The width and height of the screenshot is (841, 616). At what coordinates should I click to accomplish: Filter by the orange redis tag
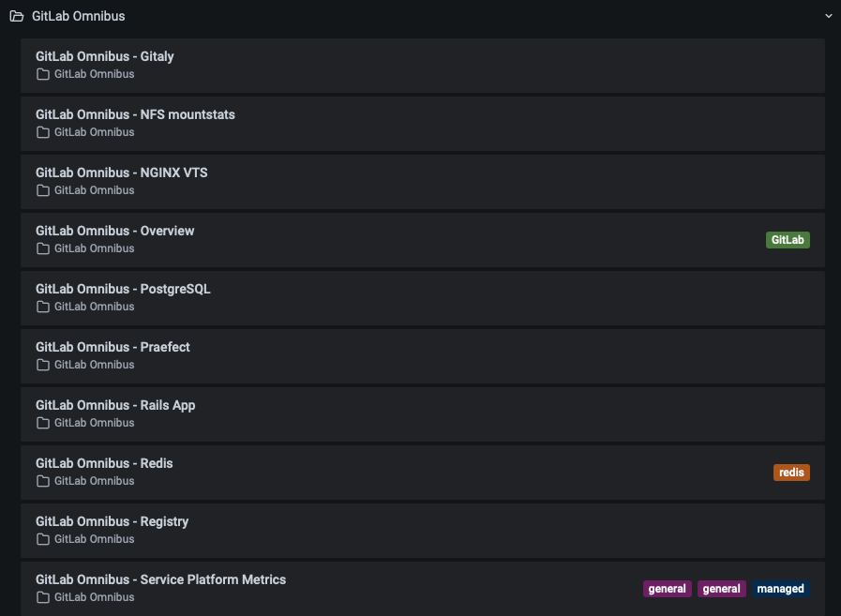coord(791,473)
